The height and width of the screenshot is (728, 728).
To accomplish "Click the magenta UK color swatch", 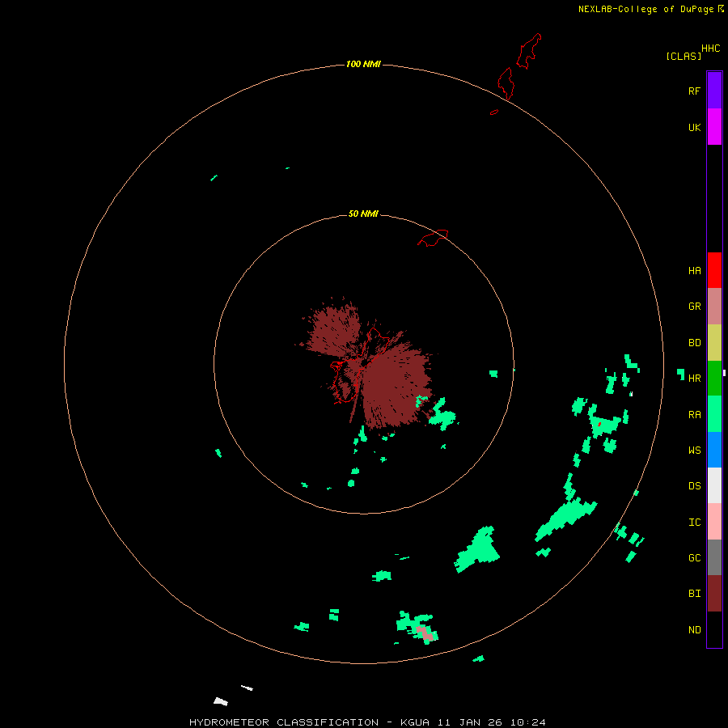I will tap(714, 127).
